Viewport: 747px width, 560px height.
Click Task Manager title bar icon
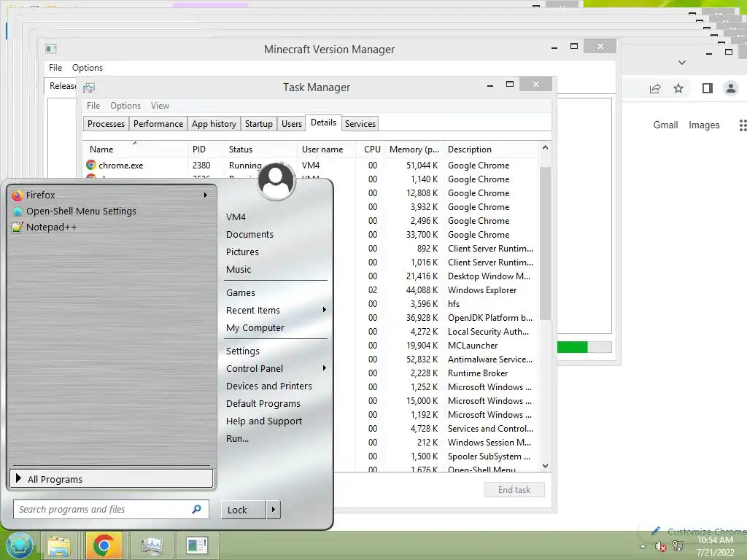pos(89,87)
